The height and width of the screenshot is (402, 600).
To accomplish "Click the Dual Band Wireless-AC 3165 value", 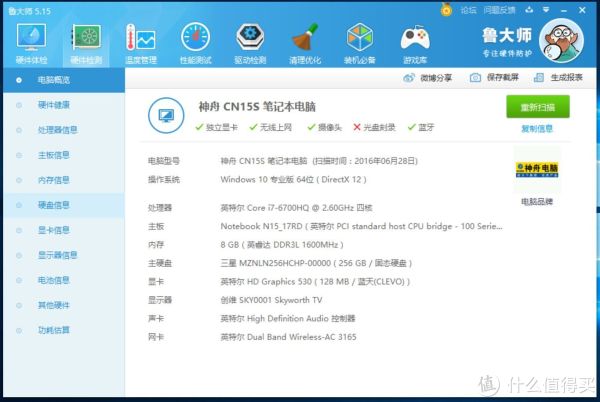I will [x=289, y=337].
